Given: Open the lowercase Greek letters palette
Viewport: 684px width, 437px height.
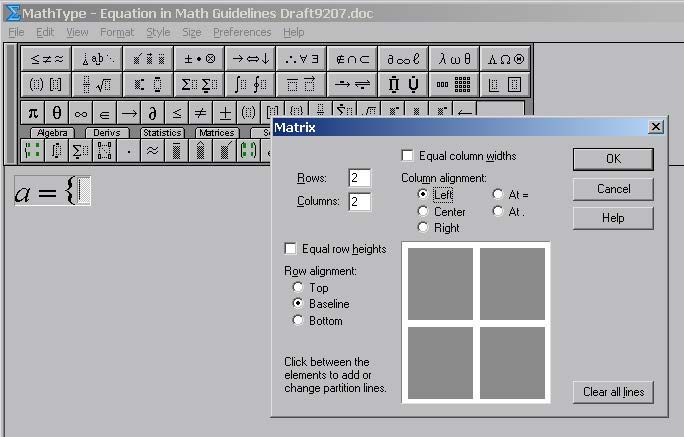Looking at the screenshot, I should tap(455, 59).
